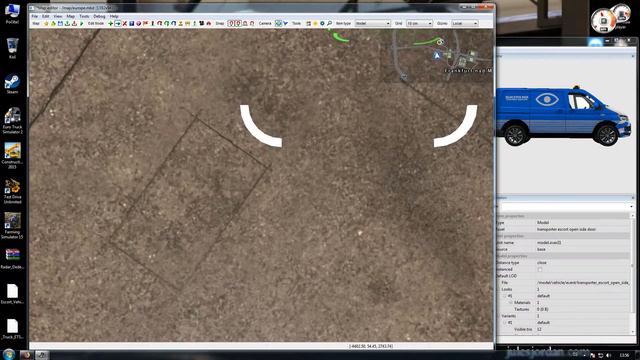Select the Test Drive Unlimited desktop icon
This screenshot has width=640, height=360.
click(12, 191)
